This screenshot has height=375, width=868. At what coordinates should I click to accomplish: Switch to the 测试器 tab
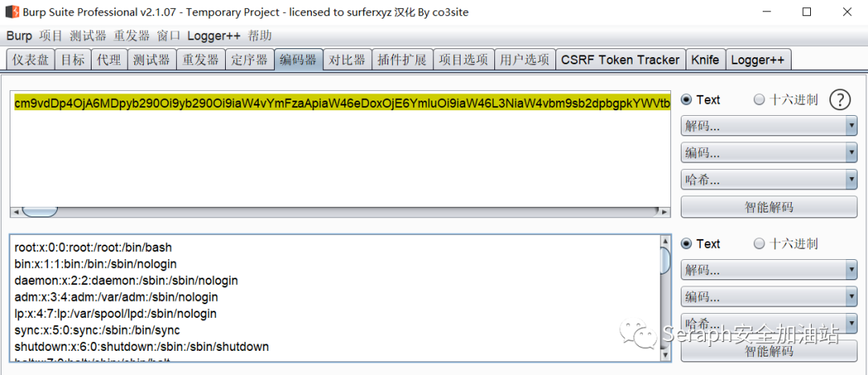[x=152, y=60]
